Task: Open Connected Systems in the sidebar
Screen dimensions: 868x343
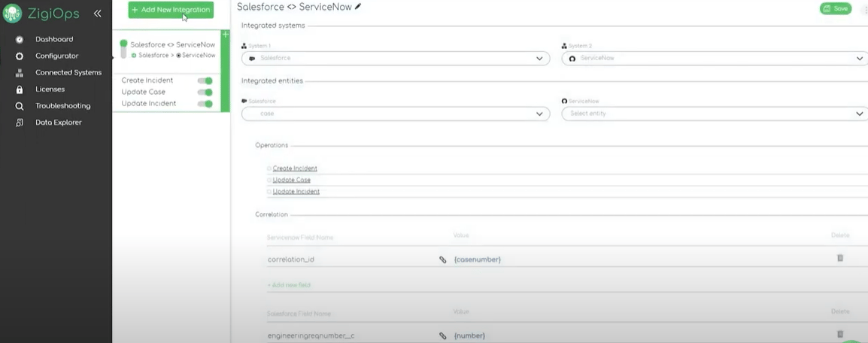Action: [68, 72]
